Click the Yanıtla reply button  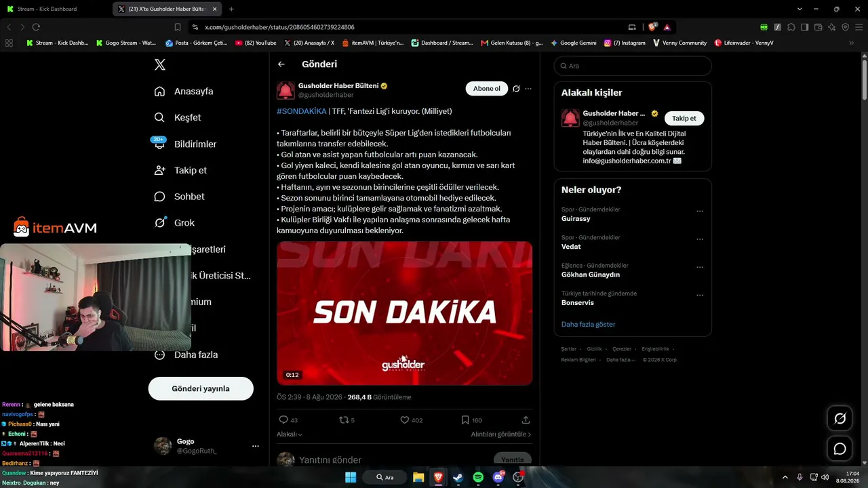pyautogui.click(x=513, y=460)
